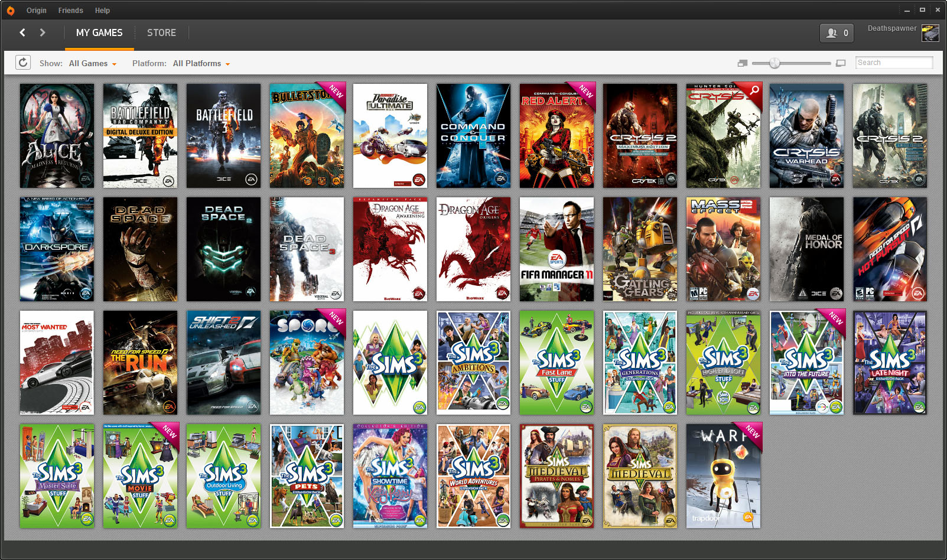947x560 pixels.
Task: Open the Dead Space 2 tile
Action: pyautogui.click(x=223, y=249)
